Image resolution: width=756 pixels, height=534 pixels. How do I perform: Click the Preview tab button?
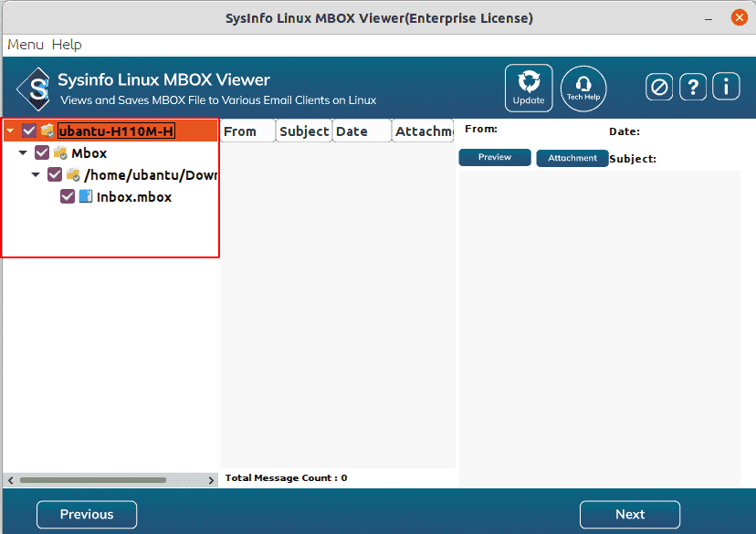pos(494,157)
